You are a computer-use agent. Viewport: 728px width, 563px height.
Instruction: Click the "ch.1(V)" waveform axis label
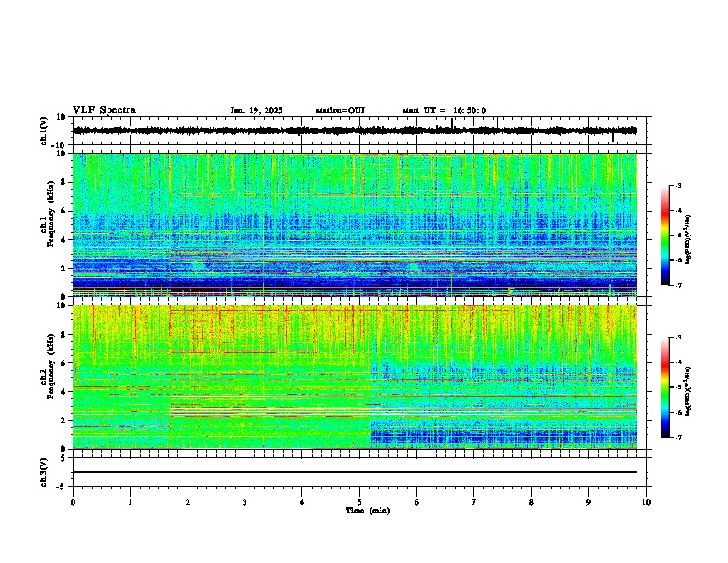(44, 131)
